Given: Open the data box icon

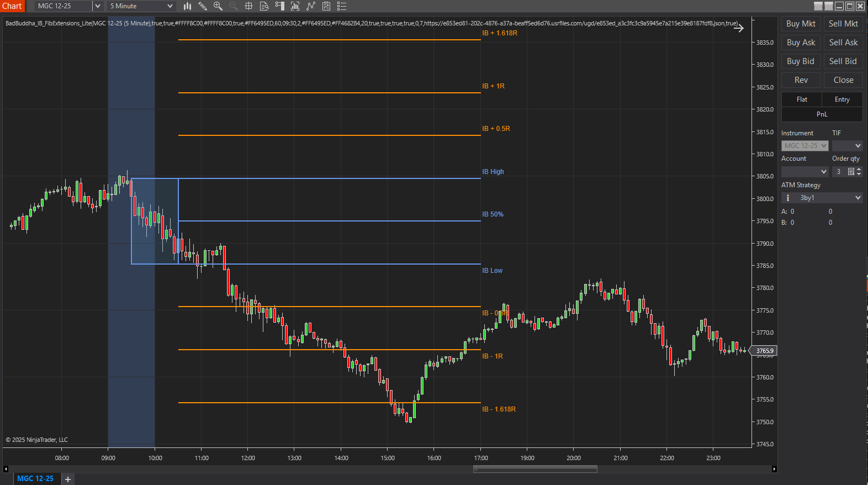Looking at the screenshot, I should pyautogui.click(x=264, y=6).
